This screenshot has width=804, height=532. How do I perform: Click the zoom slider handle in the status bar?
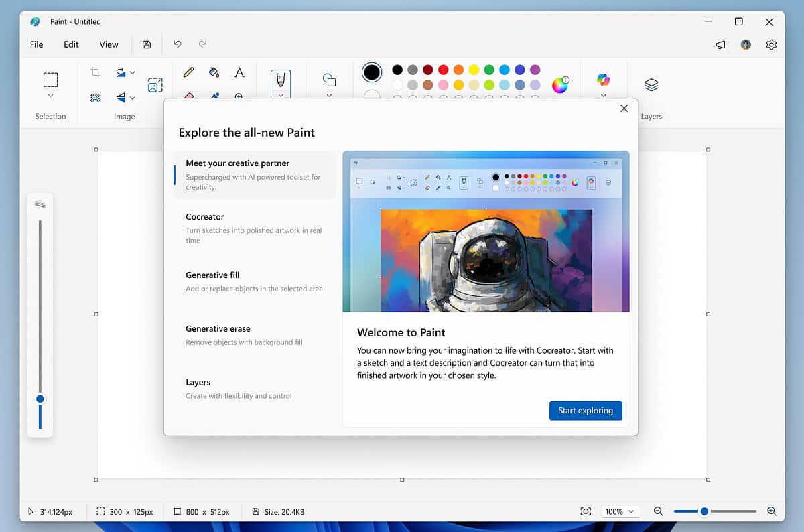coord(704,511)
